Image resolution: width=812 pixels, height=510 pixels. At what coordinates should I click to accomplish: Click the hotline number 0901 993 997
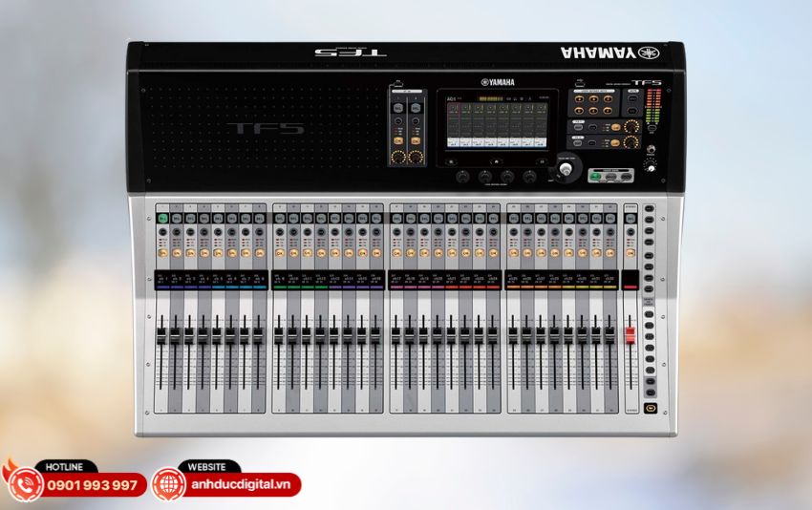pos(92,486)
